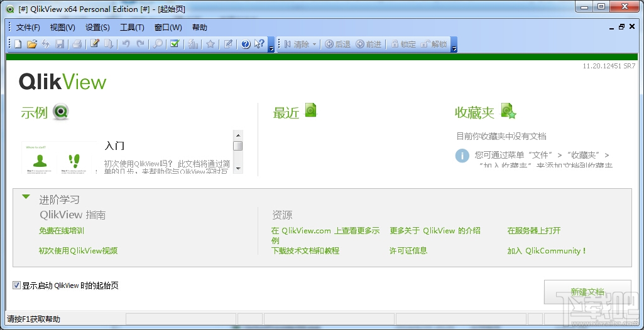Open the 文件(F) menu

point(28,28)
